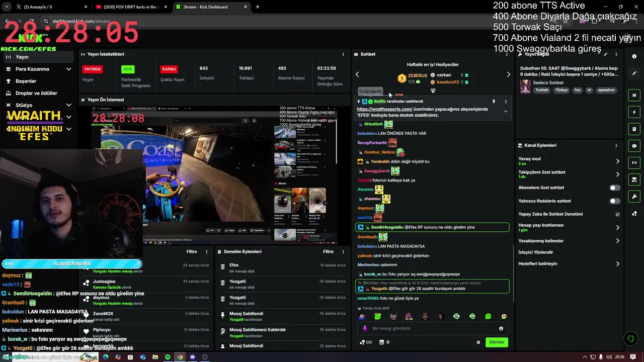
Task: Click the Bir mesaj gönderin input field
Action: (x=433, y=328)
